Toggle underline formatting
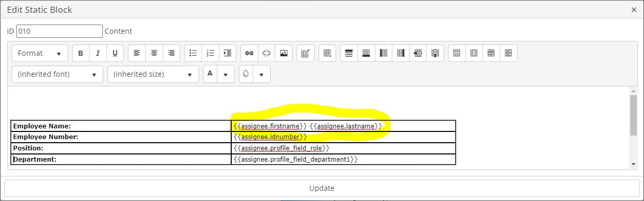The image size is (644, 201). click(x=115, y=53)
